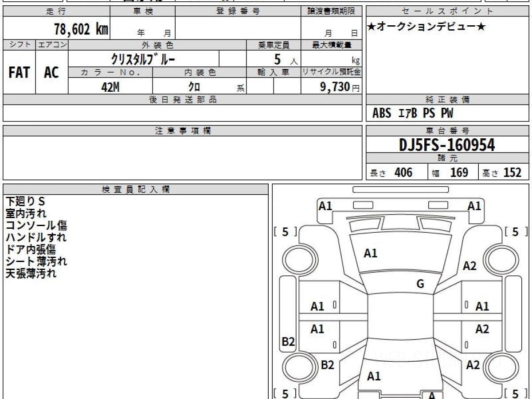Click the A1 mark on the rear trunk panel
The image size is (532, 399).
pos(374,376)
